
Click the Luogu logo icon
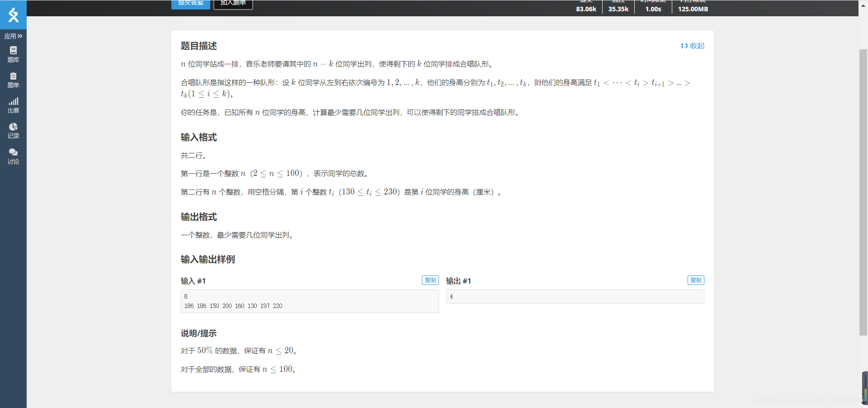coord(13,14)
